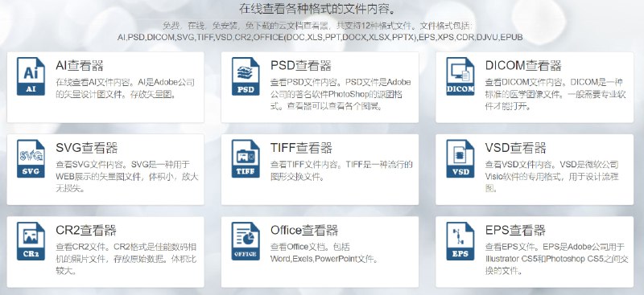Click the VSD查看器 title
Image resolution: width=644 pixels, height=295 pixels.
[516, 148]
